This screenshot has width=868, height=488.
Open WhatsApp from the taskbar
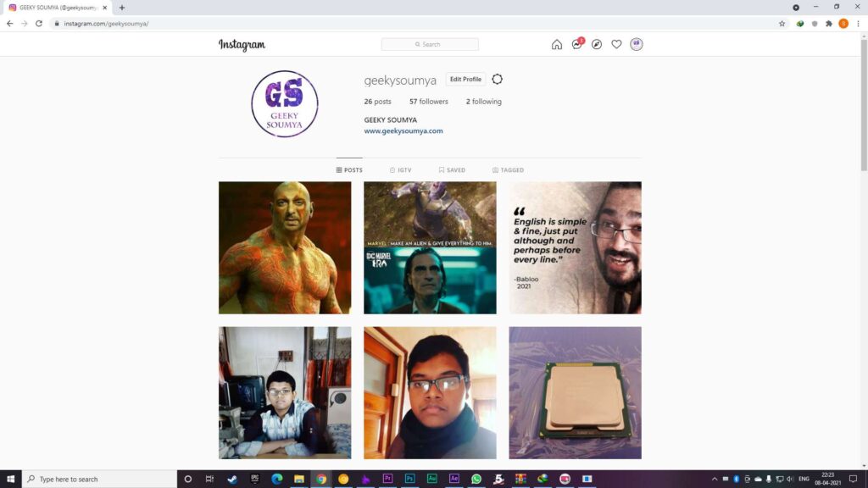tap(476, 479)
